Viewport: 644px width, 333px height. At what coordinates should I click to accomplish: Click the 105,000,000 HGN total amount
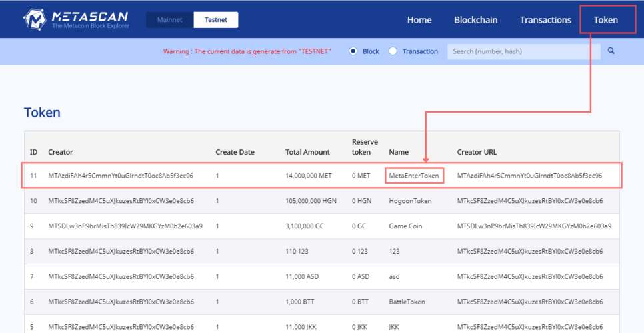(311, 201)
